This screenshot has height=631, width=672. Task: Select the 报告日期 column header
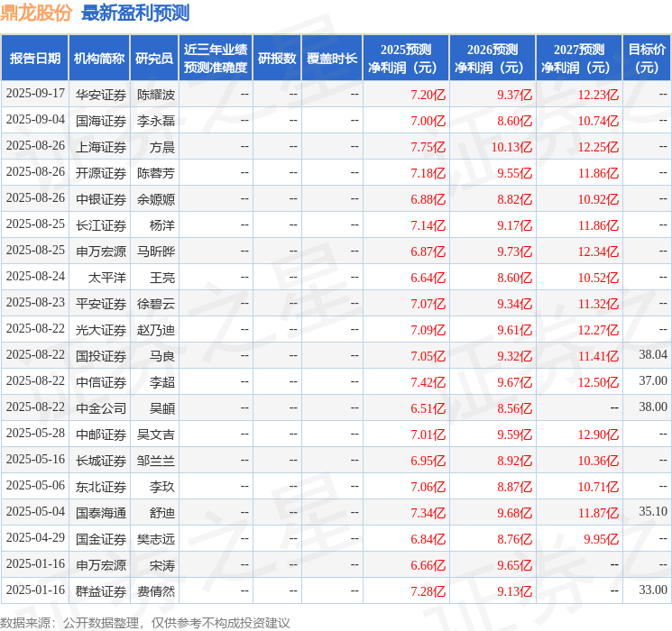pyautogui.click(x=34, y=59)
